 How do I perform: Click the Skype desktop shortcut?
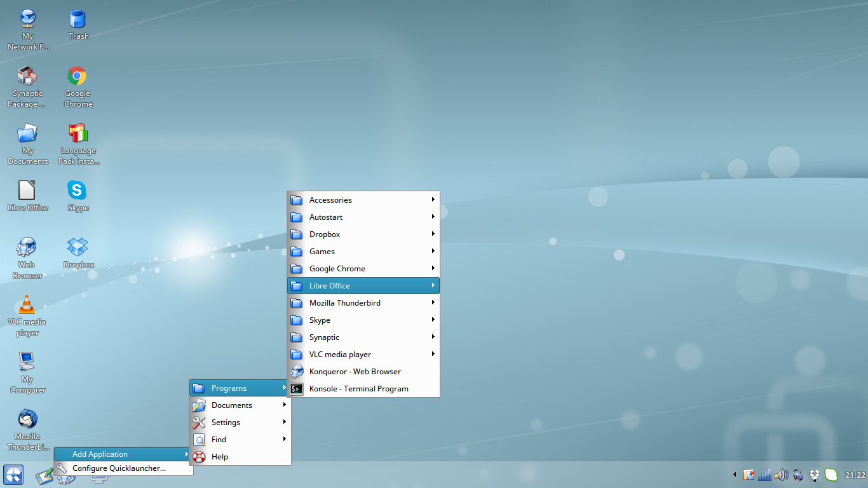[x=78, y=196]
